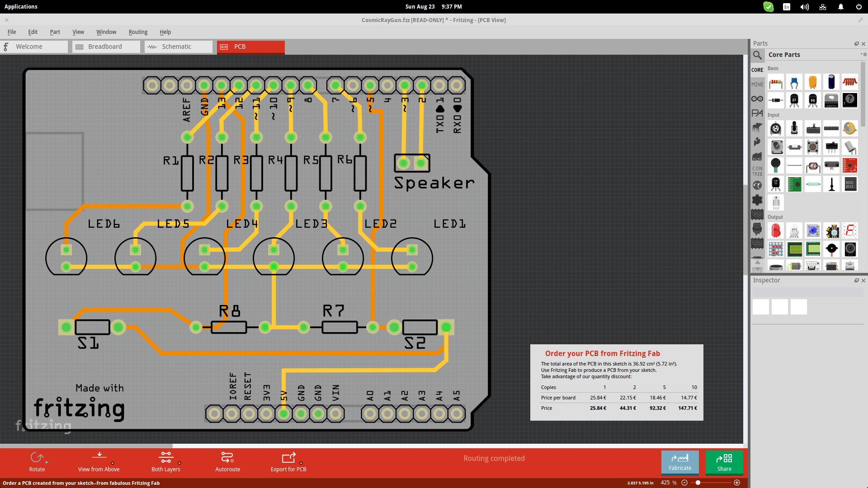This screenshot has width=868, height=488.
Task: Open the Routing menu
Action: click(x=138, y=32)
